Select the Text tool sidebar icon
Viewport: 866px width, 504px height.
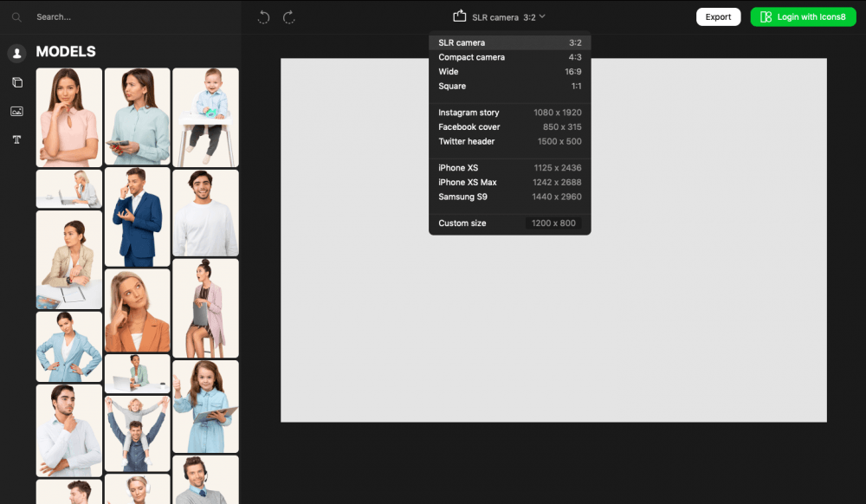(x=16, y=139)
